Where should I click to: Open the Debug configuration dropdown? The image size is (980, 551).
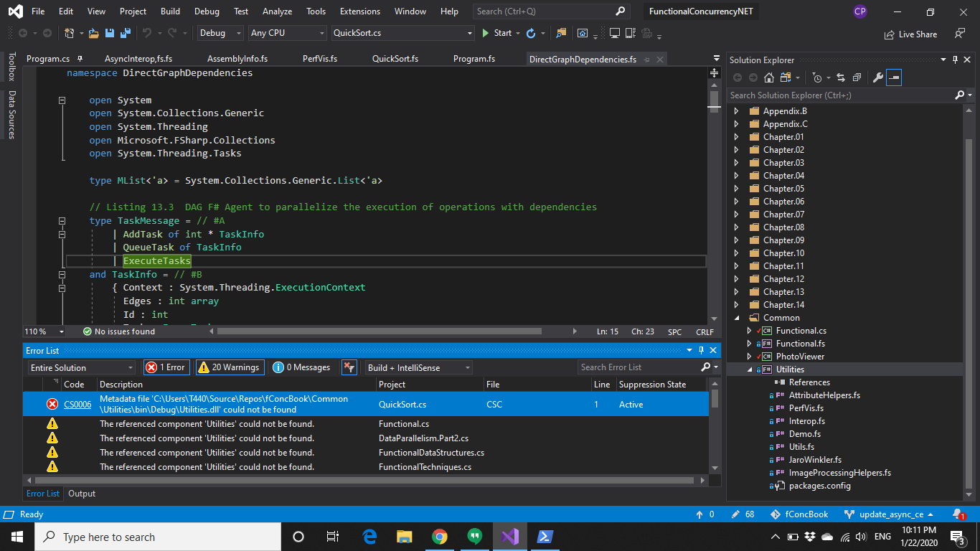(x=219, y=33)
